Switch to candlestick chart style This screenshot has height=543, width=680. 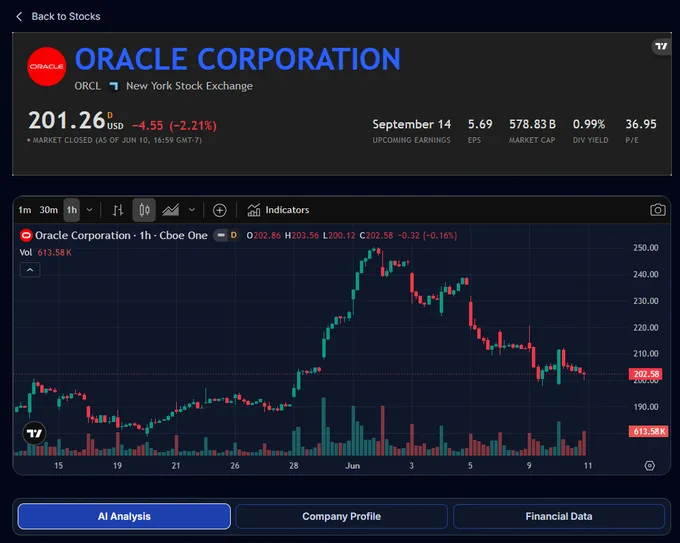(144, 210)
